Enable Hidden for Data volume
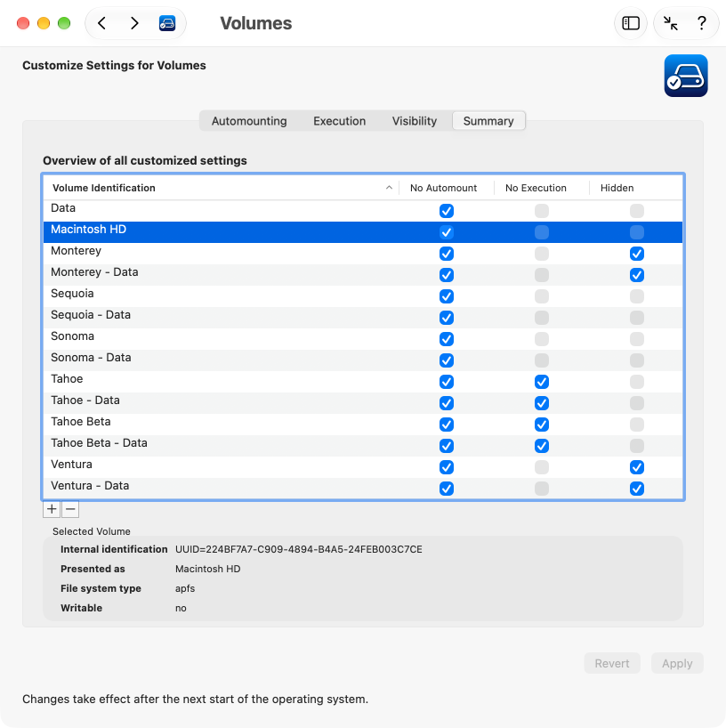The height and width of the screenshot is (728, 726). tap(636, 211)
